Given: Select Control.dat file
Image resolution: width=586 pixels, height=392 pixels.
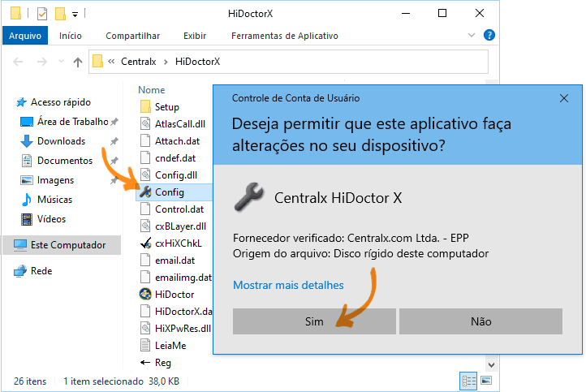Looking at the screenshot, I should 179,209.
